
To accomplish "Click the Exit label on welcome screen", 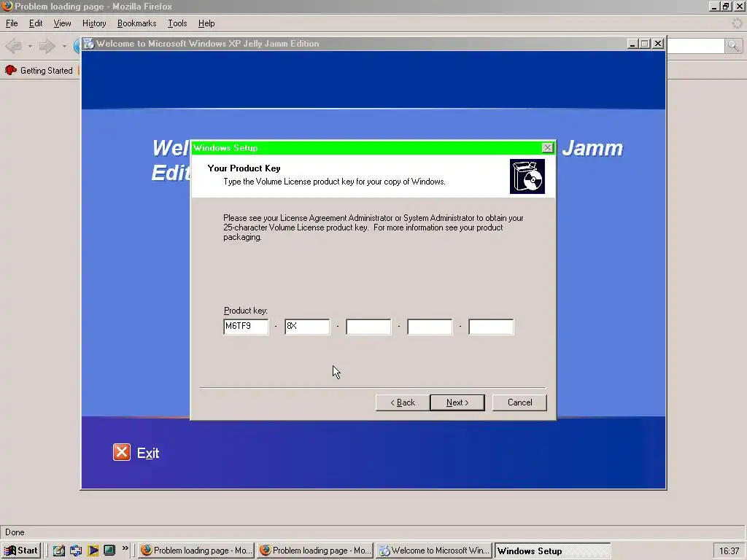I will (148, 453).
